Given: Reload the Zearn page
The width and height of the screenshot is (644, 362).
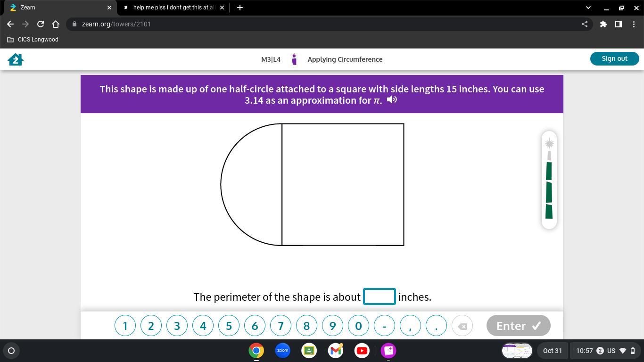Looking at the screenshot, I should click(41, 24).
